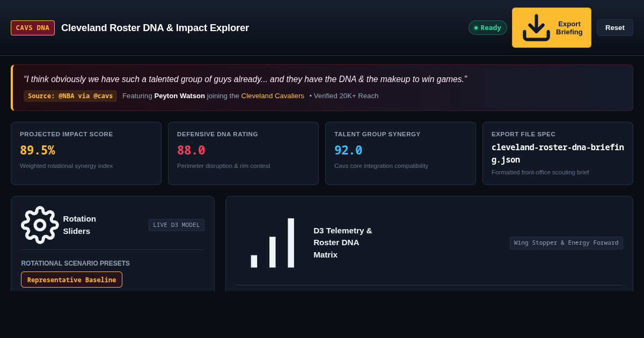Click the Talent Group Synergy value 92.0
This screenshot has height=338, width=644.
click(348, 150)
